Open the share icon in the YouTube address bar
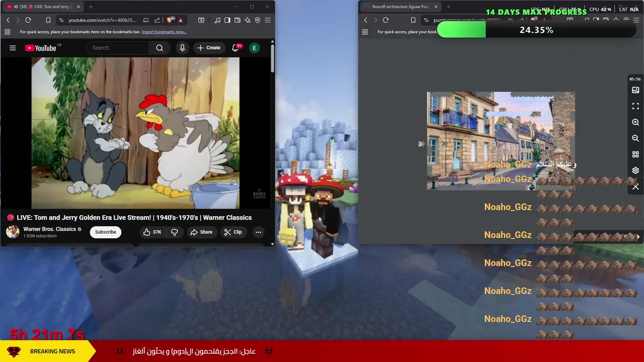Viewport: 644px width, 362px height. tap(157, 20)
